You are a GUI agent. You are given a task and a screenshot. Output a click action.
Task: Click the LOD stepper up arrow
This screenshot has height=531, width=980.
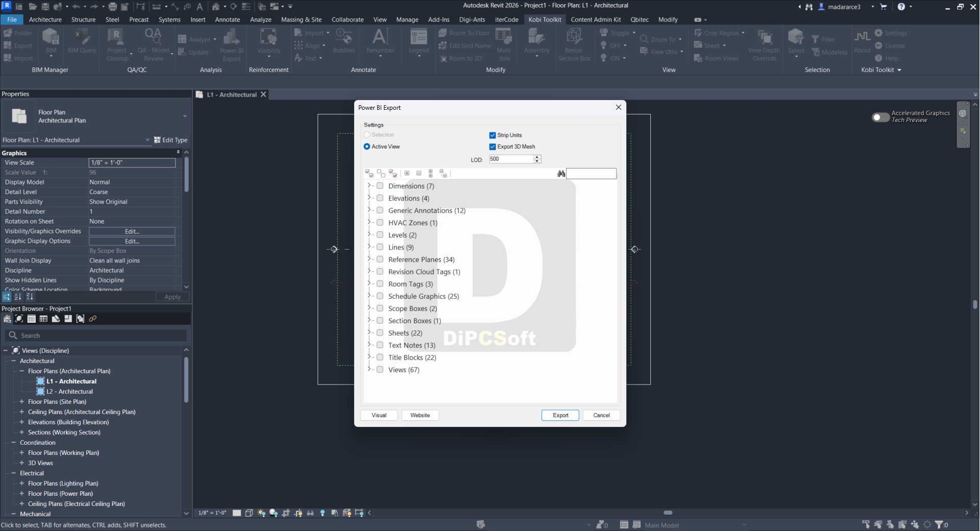pos(537,157)
